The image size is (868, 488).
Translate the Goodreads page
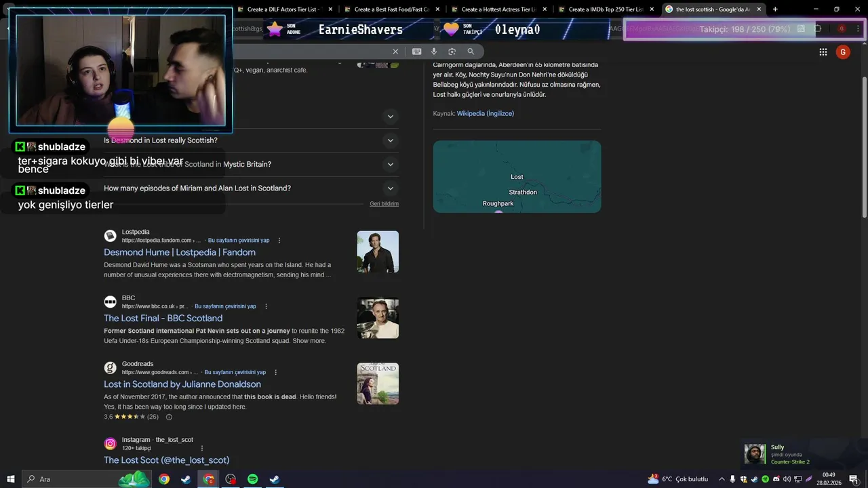(235, 372)
